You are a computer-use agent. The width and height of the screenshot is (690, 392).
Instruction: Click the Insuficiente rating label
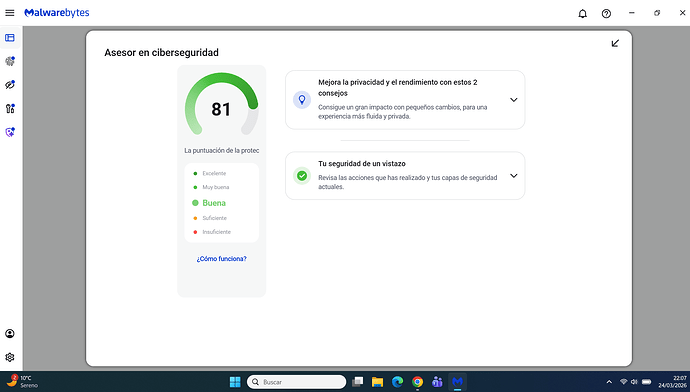click(x=217, y=232)
